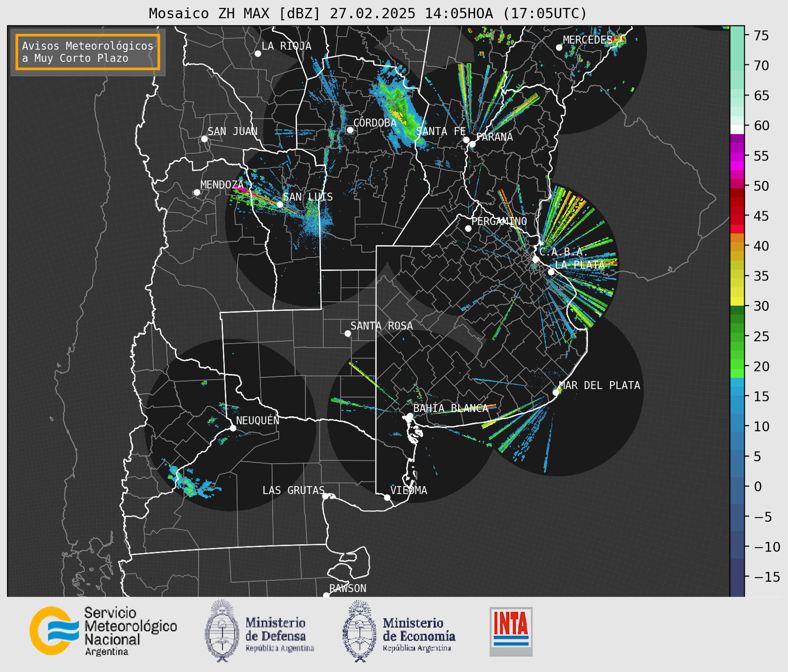Image resolution: width=788 pixels, height=672 pixels.
Task: Select the PARANÁ city dot
Action: 472,144
